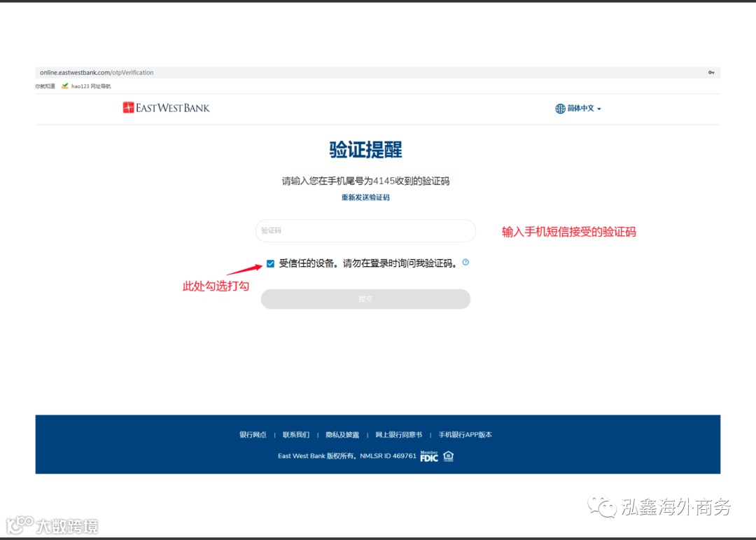Image resolution: width=756 pixels, height=540 pixels.
Task: Click the 提交 submit button
Action: [365, 298]
